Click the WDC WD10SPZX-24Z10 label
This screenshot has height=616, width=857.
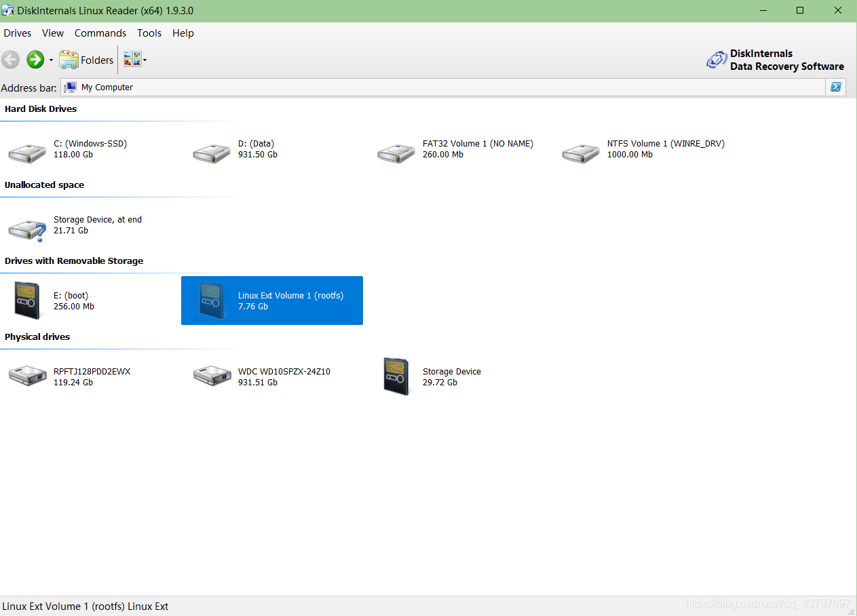point(284,372)
